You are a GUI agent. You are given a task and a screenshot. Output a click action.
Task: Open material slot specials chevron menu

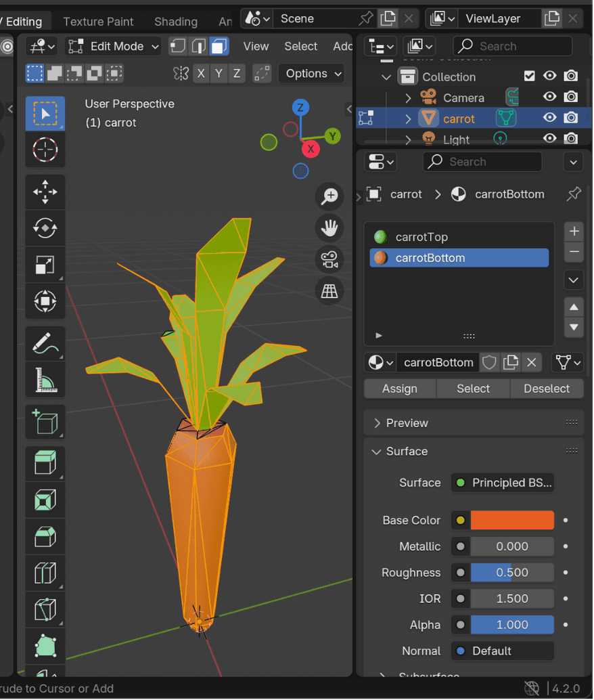[574, 280]
